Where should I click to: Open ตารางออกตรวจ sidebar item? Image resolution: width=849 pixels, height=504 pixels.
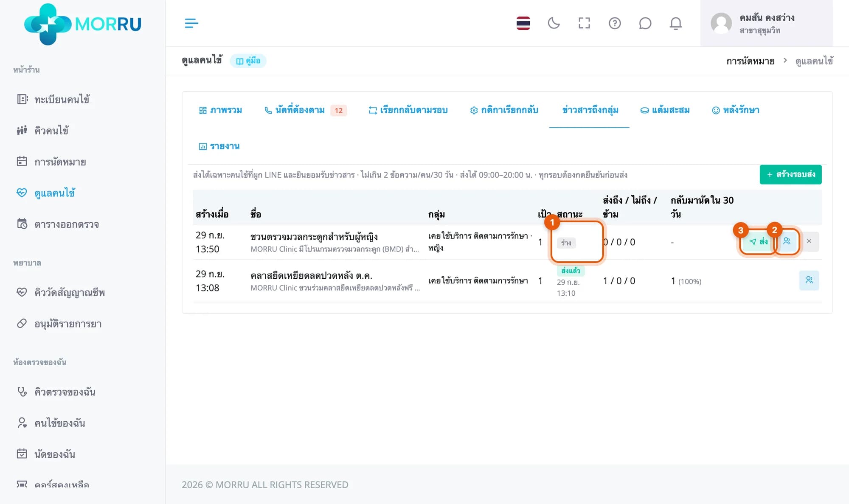pyautogui.click(x=58, y=224)
